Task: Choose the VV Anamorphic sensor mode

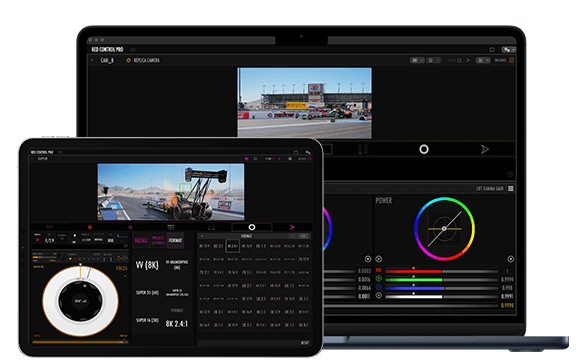Action: pyautogui.click(x=177, y=265)
